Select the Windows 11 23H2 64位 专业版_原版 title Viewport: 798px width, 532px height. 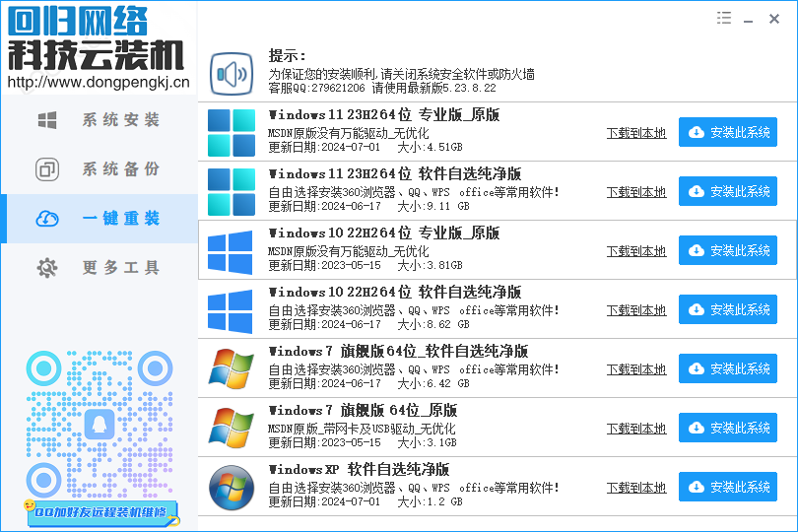tap(384, 115)
